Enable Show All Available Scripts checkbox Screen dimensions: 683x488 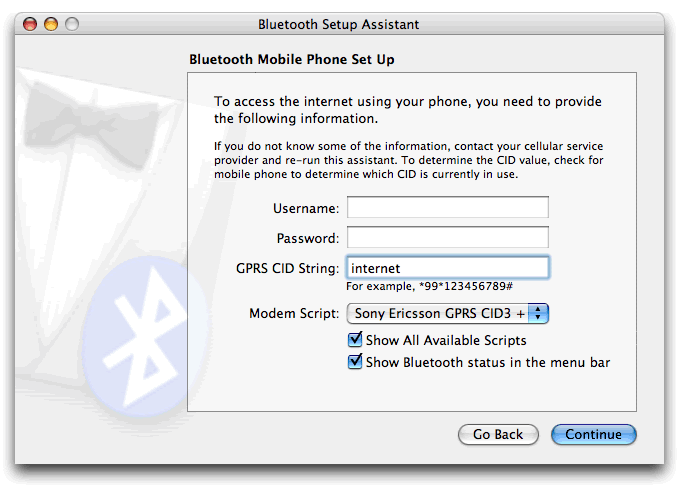pyautogui.click(x=355, y=341)
